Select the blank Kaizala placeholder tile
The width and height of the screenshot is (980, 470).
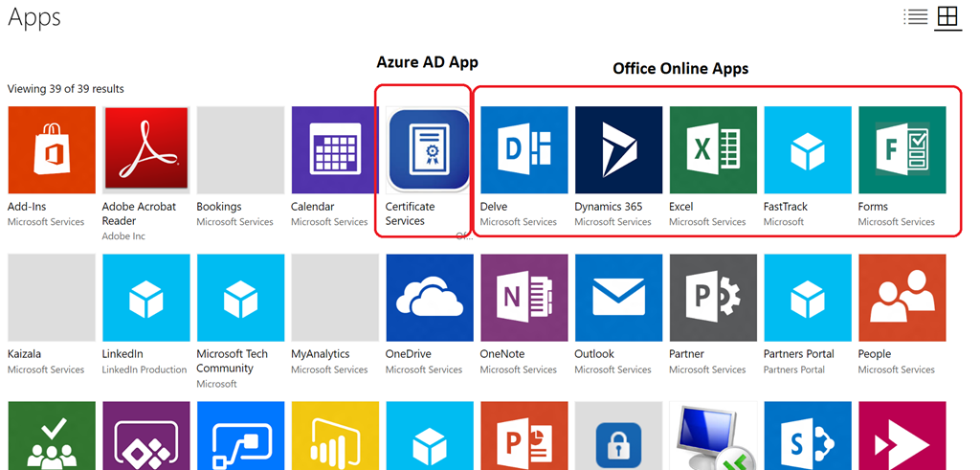[52, 297]
